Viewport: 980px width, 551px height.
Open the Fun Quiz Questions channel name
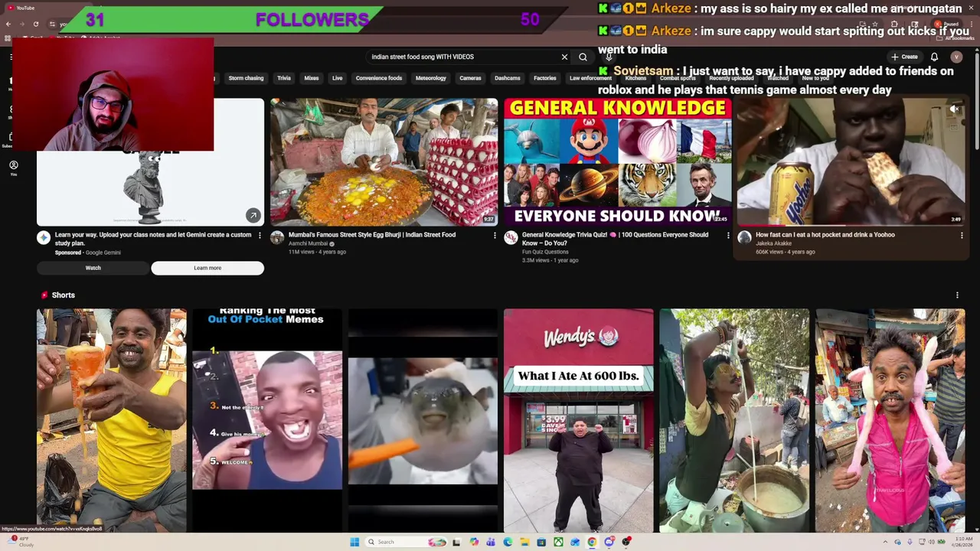coord(545,252)
